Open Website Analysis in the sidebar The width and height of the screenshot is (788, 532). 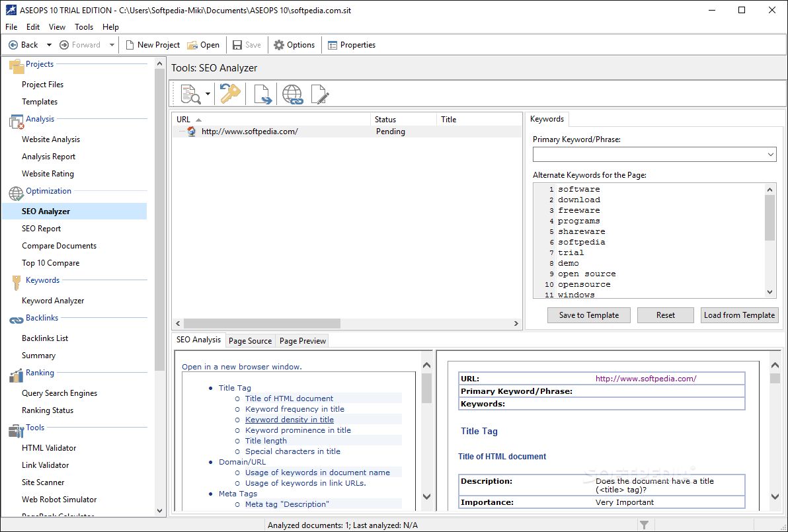pos(51,139)
